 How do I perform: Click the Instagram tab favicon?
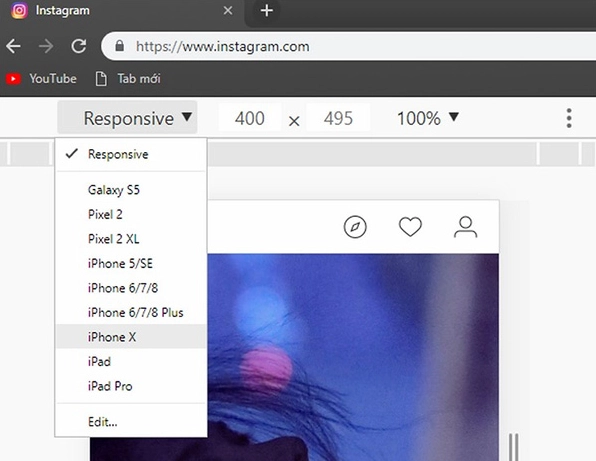pyautogui.click(x=19, y=10)
